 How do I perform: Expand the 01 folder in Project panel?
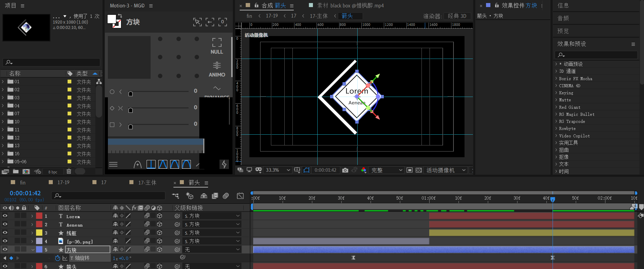pos(3,81)
